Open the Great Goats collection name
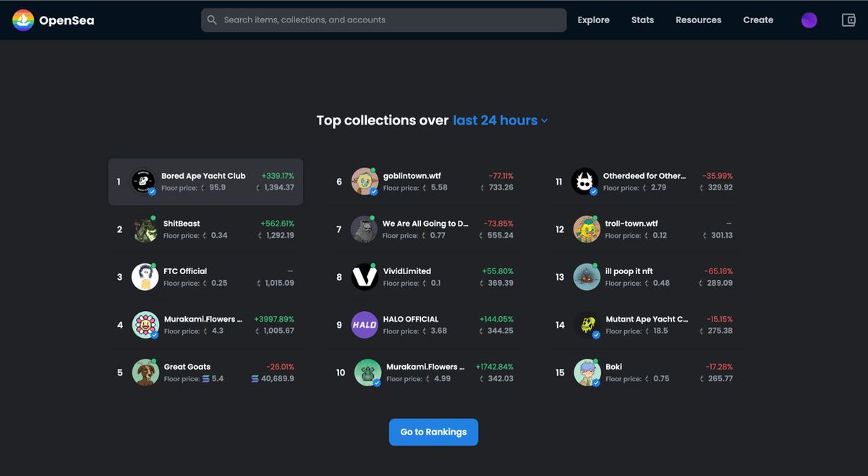868x476 pixels. click(x=187, y=367)
